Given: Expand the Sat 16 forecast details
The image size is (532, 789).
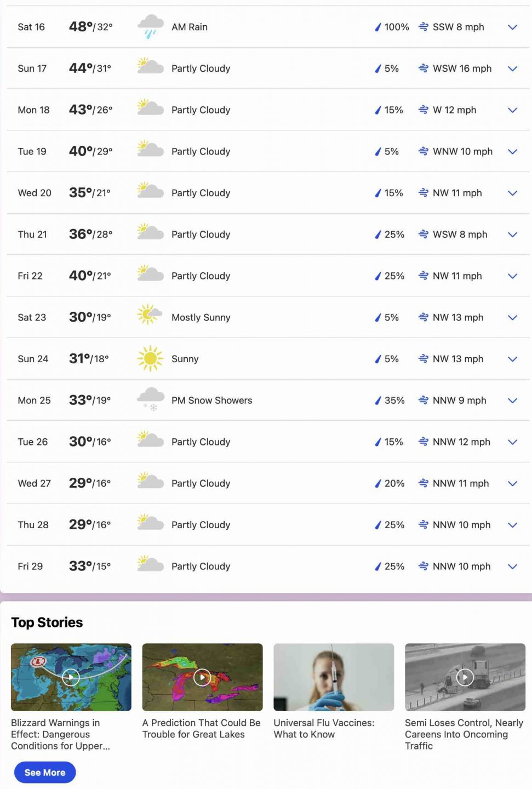Looking at the screenshot, I should click(x=512, y=27).
